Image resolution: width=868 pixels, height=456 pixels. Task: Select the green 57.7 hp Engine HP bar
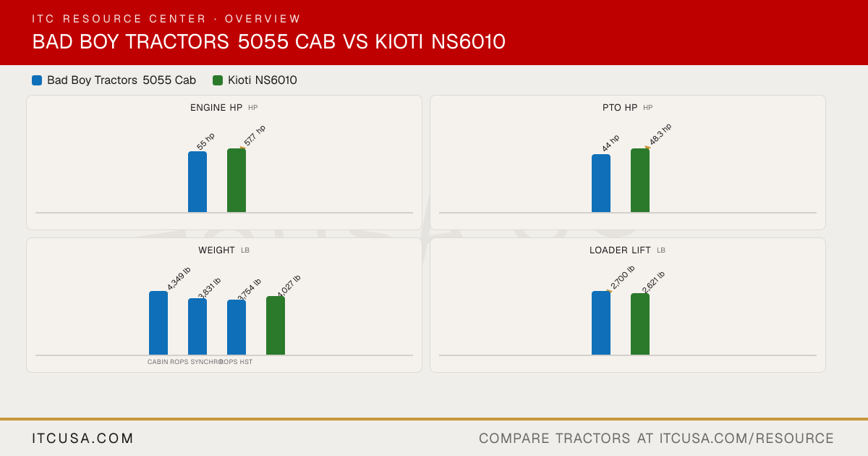click(237, 180)
